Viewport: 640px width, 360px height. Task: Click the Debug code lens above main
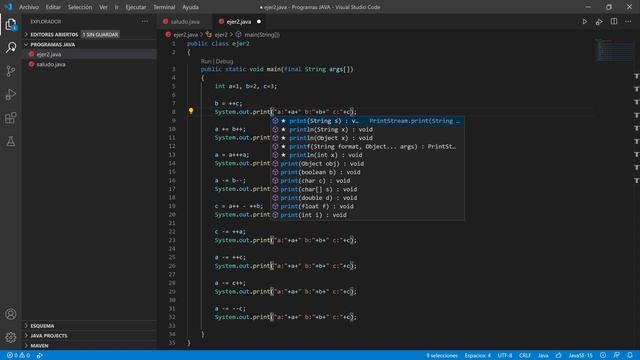224,61
